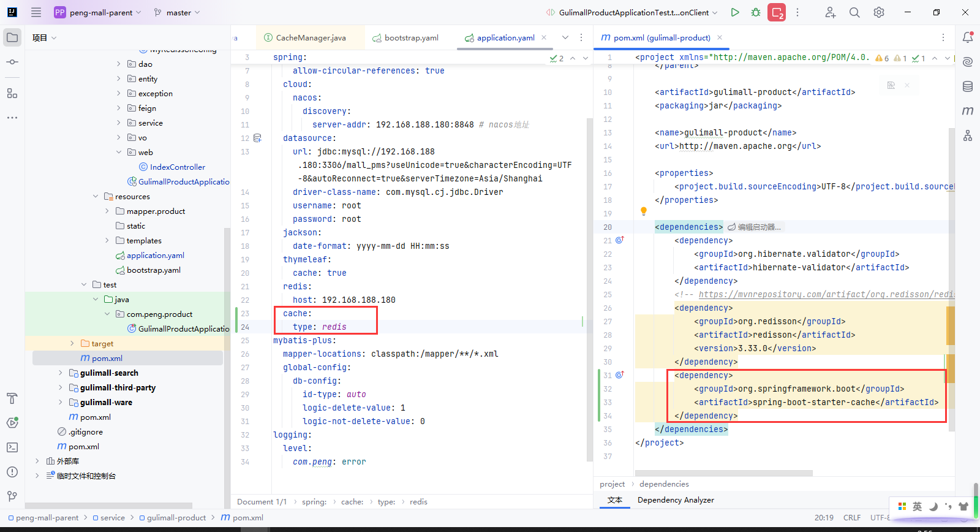Show more tool windows ellipsis
This screenshot has width=980, height=532.
pyautogui.click(x=12, y=117)
